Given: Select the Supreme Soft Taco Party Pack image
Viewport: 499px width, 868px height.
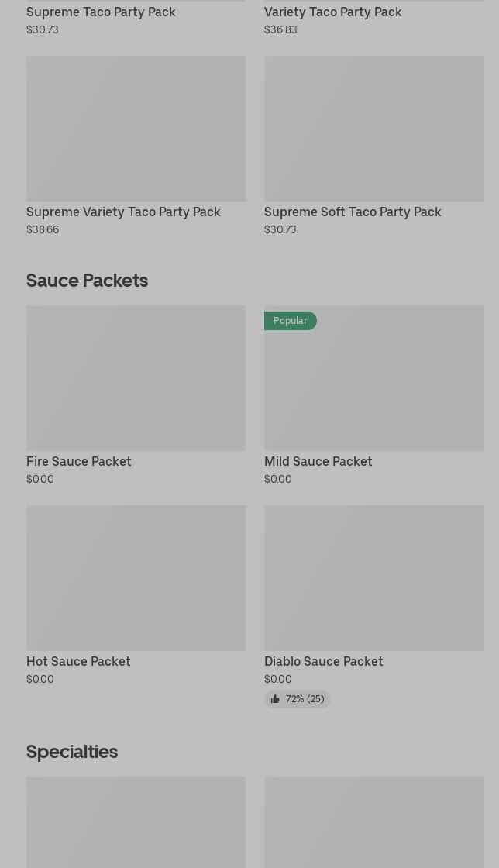Looking at the screenshot, I should click(x=373, y=129).
